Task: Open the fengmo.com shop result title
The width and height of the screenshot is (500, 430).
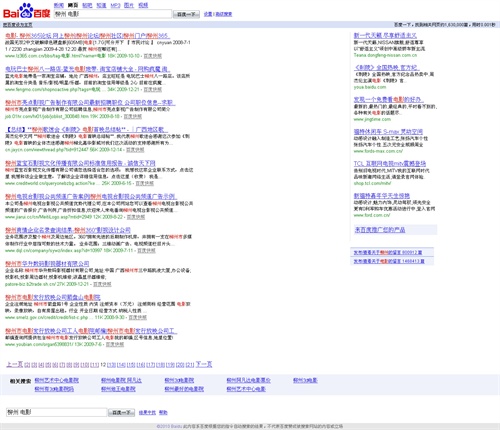Action: [87, 69]
